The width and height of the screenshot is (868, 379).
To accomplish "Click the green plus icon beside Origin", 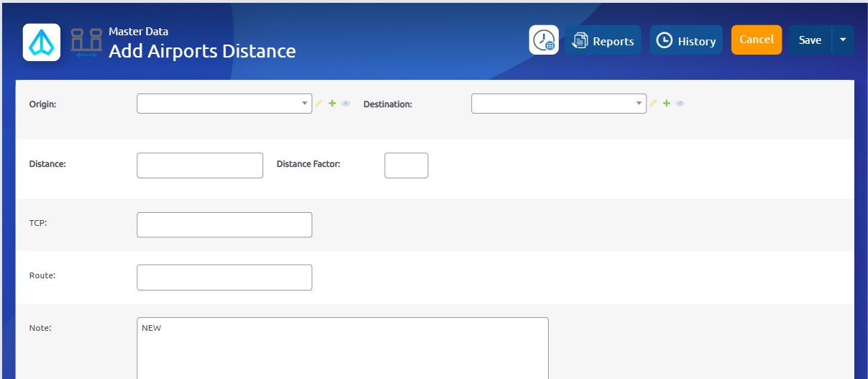I will coord(332,104).
